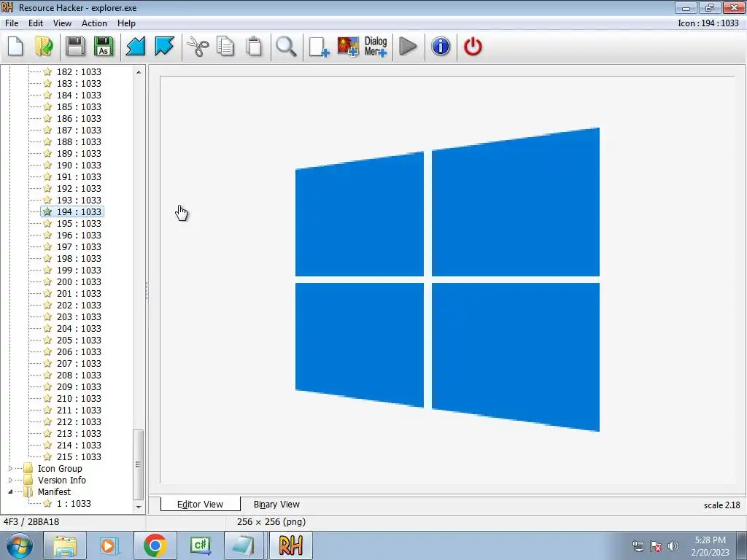Screen dimensions: 747x560
Task: Click the network tray icon
Action: (x=638, y=546)
